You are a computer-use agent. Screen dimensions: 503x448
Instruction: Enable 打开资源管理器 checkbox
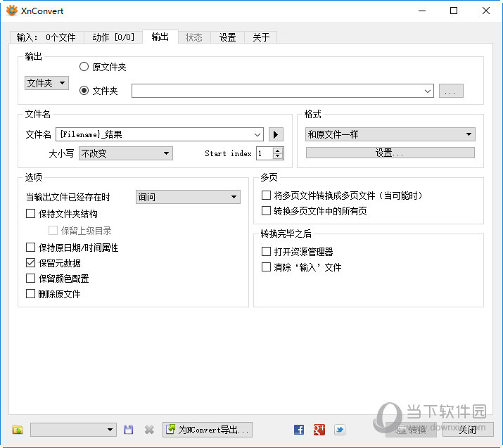(x=266, y=251)
